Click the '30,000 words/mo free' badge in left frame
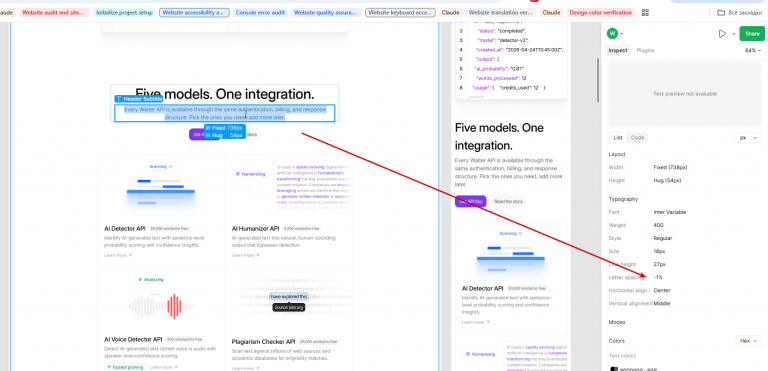The width and height of the screenshot is (768, 371). click(169, 228)
